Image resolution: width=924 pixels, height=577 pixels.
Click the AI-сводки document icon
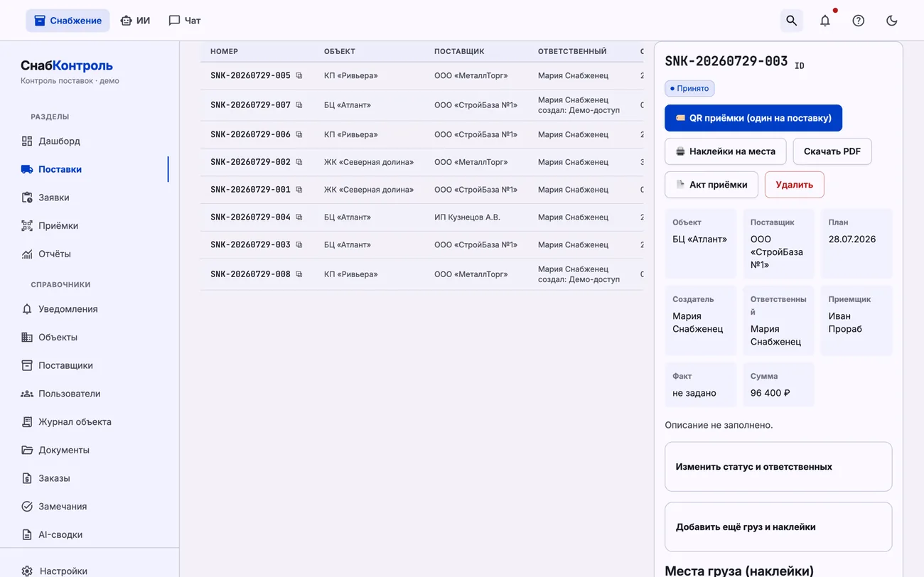click(27, 534)
